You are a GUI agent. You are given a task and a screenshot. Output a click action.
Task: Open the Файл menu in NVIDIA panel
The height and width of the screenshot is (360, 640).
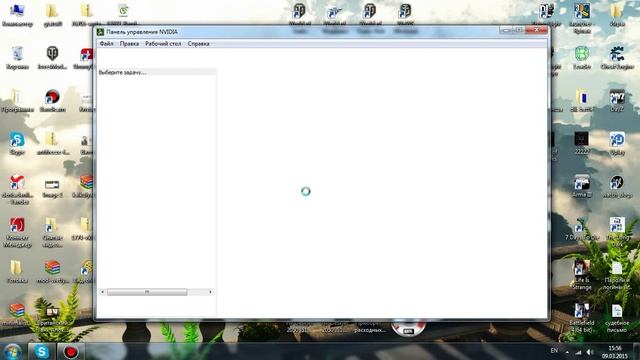point(107,44)
